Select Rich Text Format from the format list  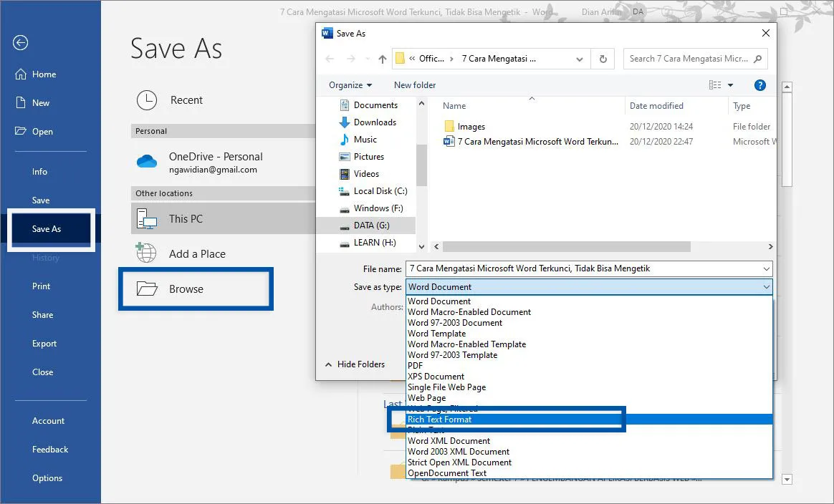click(x=439, y=419)
